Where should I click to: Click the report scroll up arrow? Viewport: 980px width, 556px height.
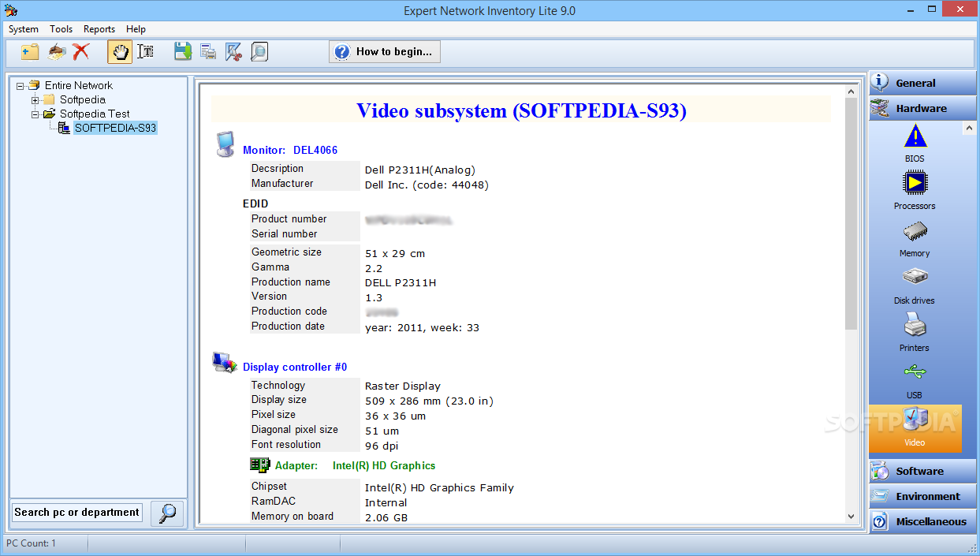click(x=851, y=92)
